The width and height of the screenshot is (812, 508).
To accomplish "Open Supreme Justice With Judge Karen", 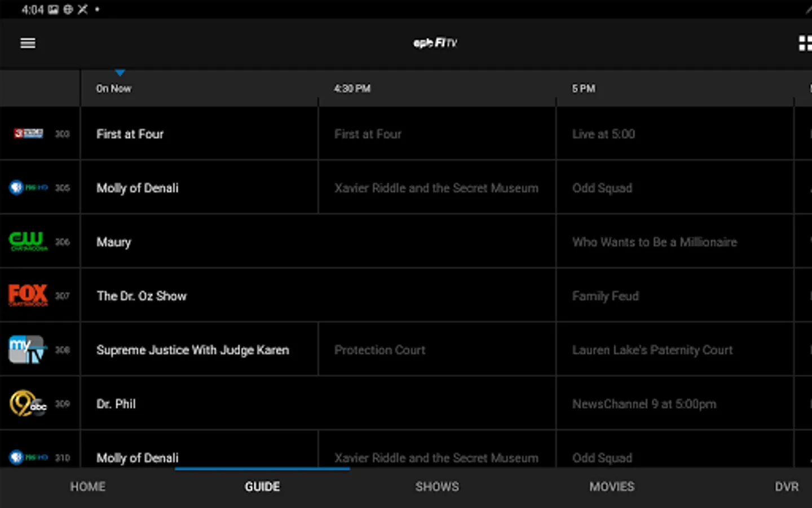I will [199, 349].
